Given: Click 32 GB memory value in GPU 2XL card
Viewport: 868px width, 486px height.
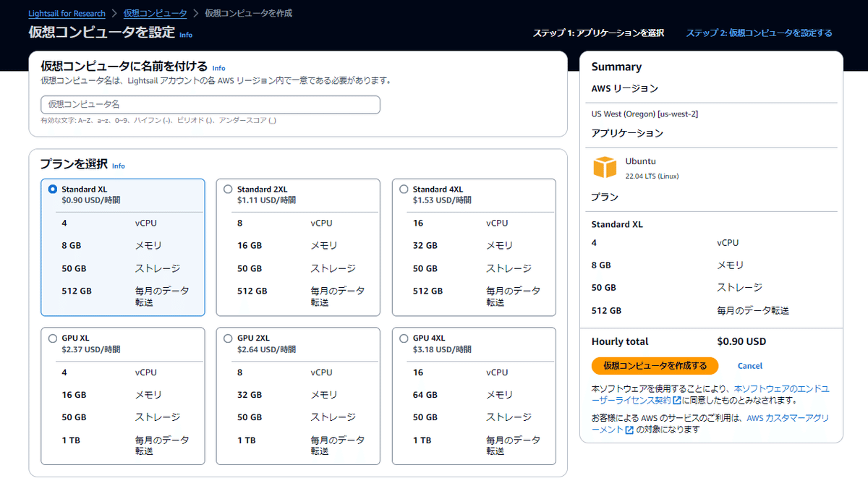Looking at the screenshot, I should (x=250, y=395).
